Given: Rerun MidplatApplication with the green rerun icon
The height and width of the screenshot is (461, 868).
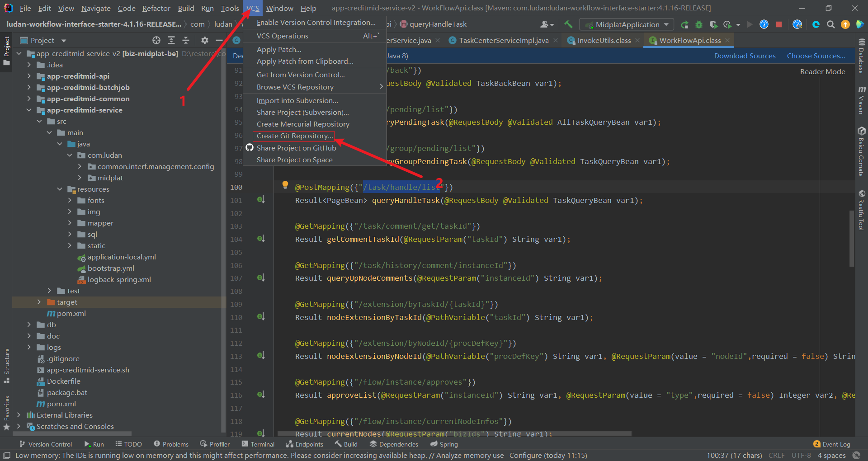Looking at the screenshot, I should [x=685, y=24].
